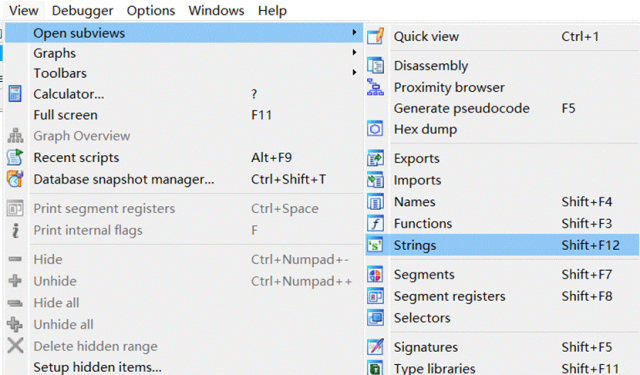This screenshot has width=640, height=375.
Task: Click the Calculator icon
Action: pos(15,94)
